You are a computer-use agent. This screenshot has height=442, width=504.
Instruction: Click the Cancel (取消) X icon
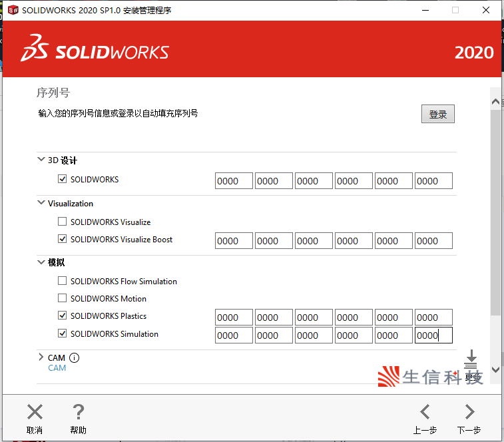(x=35, y=412)
